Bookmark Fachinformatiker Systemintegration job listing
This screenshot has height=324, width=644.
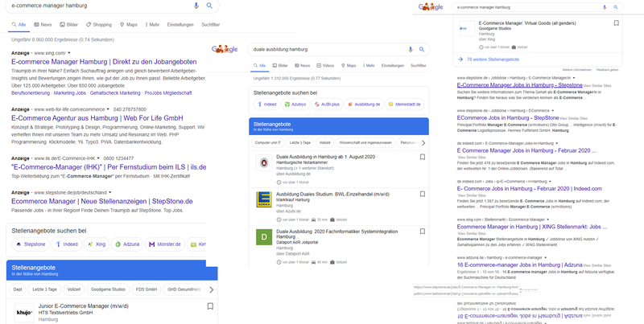coord(422,232)
